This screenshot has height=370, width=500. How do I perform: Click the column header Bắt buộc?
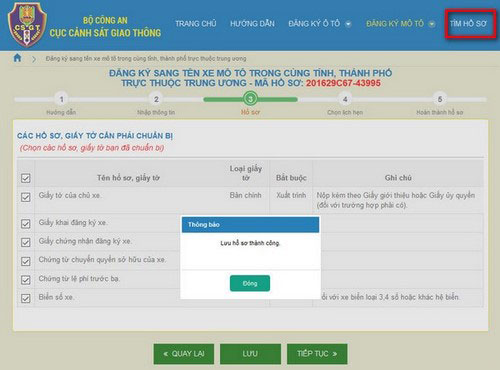pyautogui.click(x=291, y=178)
